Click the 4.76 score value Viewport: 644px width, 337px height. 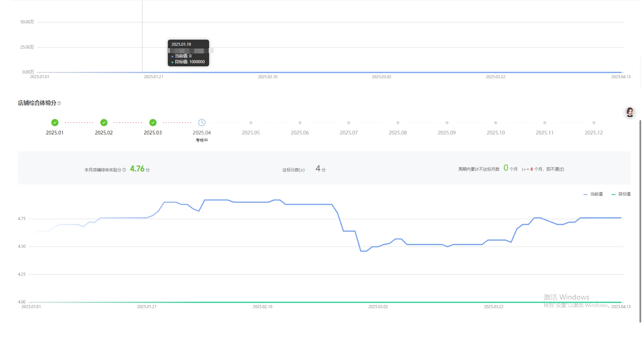[137, 169]
